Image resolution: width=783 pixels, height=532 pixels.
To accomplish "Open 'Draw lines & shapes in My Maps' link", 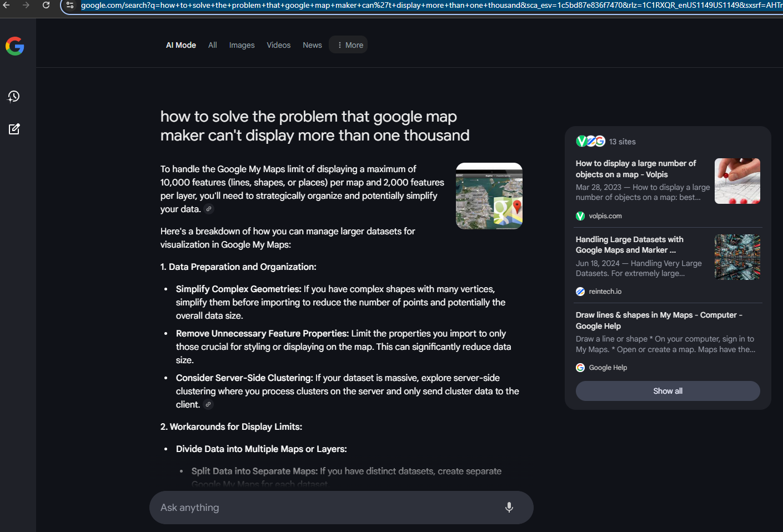I will pyautogui.click(x=659, y=320).
